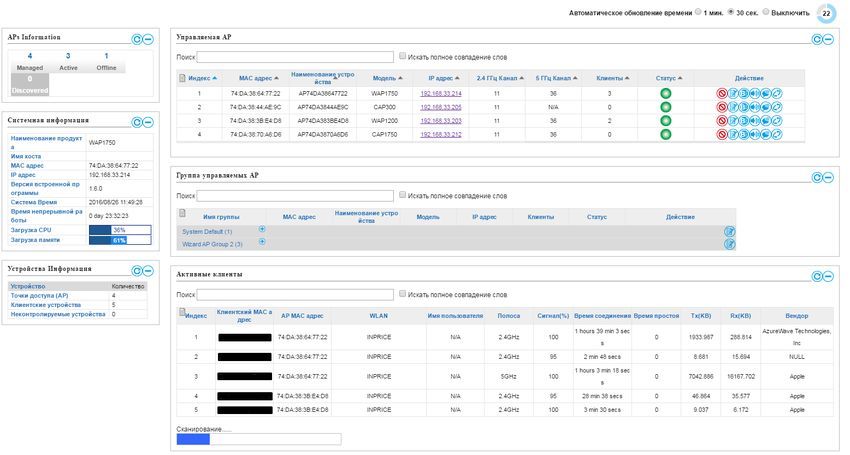Click the edit icon for the WAP1750 row

(x=733, y=93)
